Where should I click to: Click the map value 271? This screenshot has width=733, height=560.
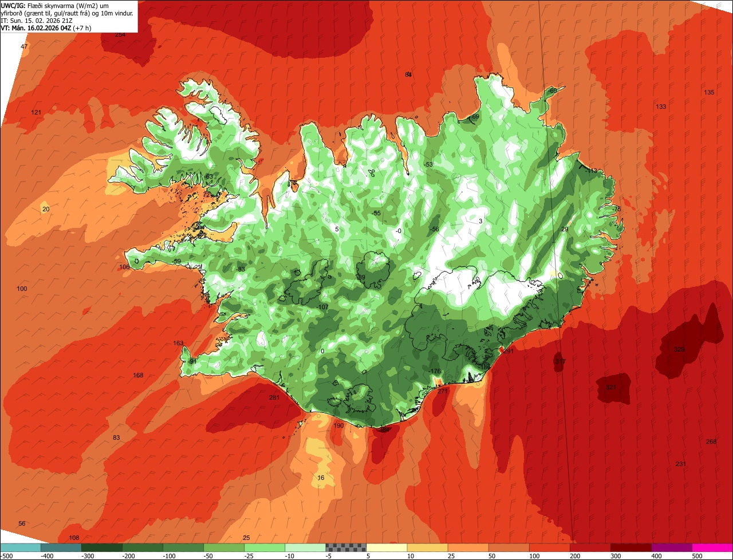point(443,391)
